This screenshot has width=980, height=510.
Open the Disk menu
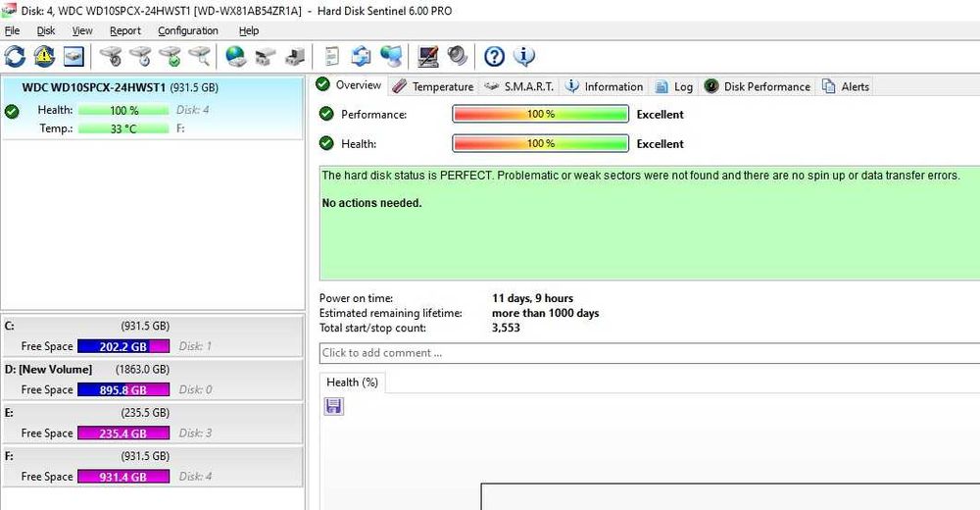[46, 30]
